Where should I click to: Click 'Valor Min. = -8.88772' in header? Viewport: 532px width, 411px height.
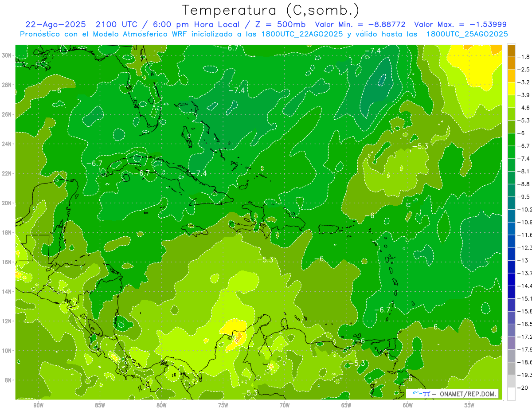(x=360, y=24)
